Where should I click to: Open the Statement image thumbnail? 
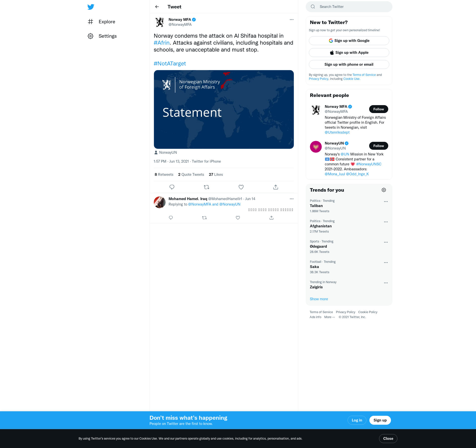pos(224,109)
